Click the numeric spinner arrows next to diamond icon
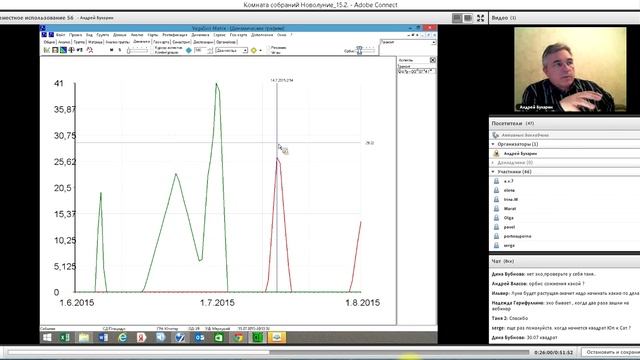 210,50
